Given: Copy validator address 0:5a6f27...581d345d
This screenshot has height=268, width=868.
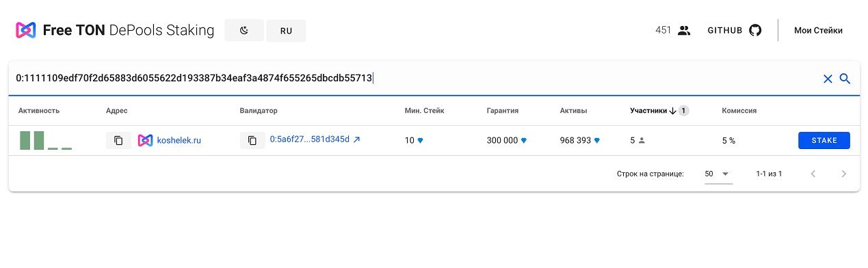Looking at the screenshot, I should point(252,140).
